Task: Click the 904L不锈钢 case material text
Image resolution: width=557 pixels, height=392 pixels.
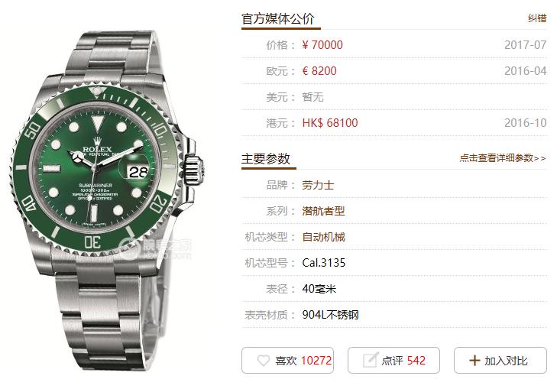Action: click(x=330, y=315)
